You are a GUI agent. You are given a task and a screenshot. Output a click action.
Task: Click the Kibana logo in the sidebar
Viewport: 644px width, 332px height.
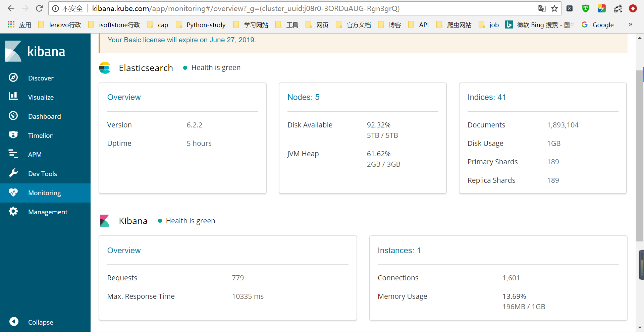click(35, 51)
